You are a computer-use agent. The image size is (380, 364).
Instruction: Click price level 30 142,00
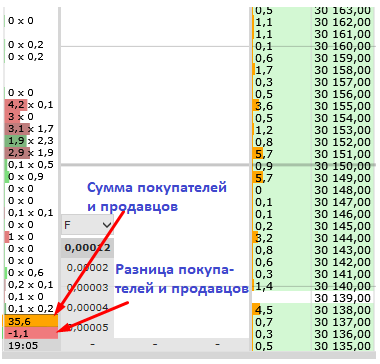[342, 262]
